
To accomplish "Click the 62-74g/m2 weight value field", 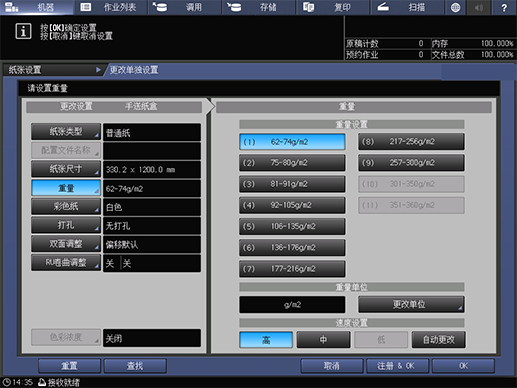I will [x=152, y=189].
